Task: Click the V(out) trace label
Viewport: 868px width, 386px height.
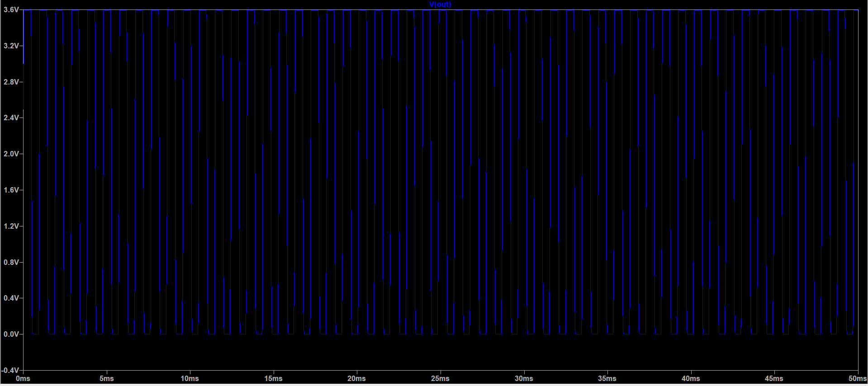Action: pyautogui.click(x=440, y=5)
